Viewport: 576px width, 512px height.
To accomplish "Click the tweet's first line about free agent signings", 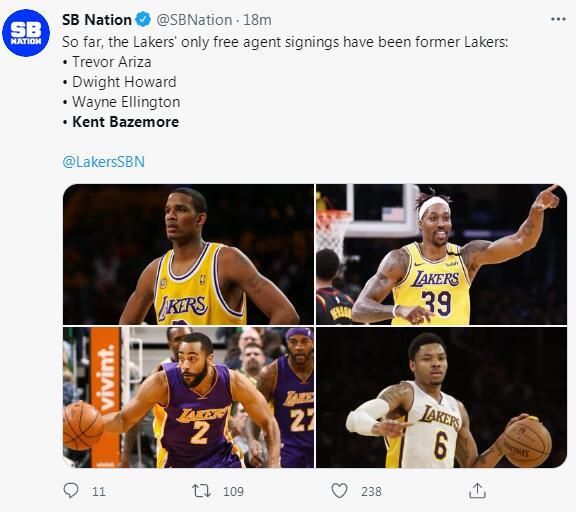I will click(285, 42).
